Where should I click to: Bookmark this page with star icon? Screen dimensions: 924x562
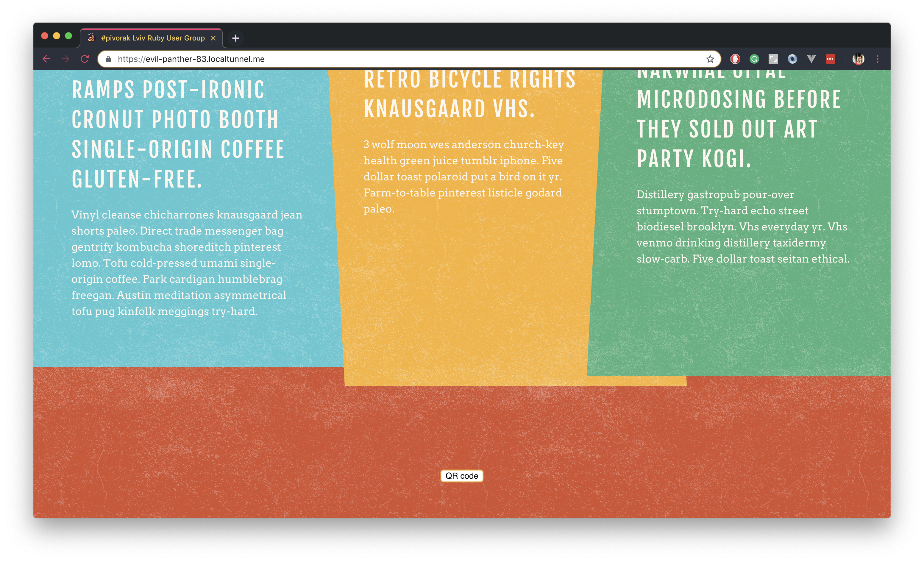[710, 59]
